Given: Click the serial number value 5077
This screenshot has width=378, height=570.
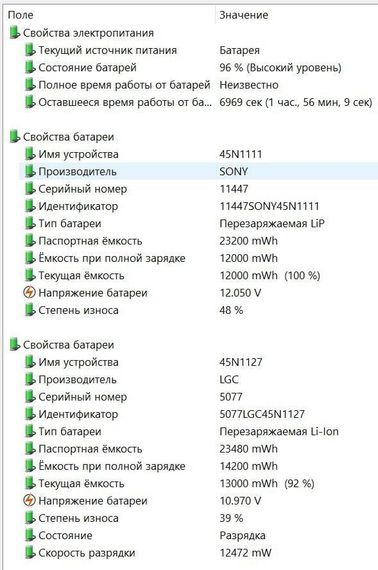Looking at the screenshot, I should [x=231, y=397].
